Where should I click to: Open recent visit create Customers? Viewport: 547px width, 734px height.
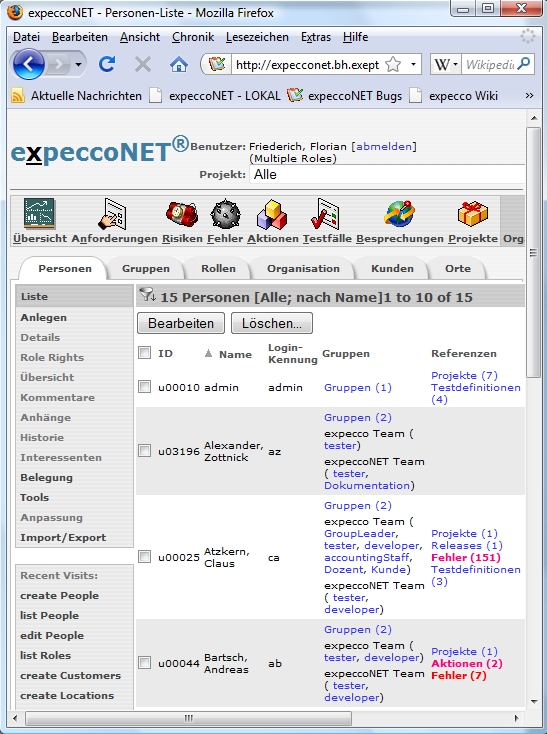click(x=71, y=675)
